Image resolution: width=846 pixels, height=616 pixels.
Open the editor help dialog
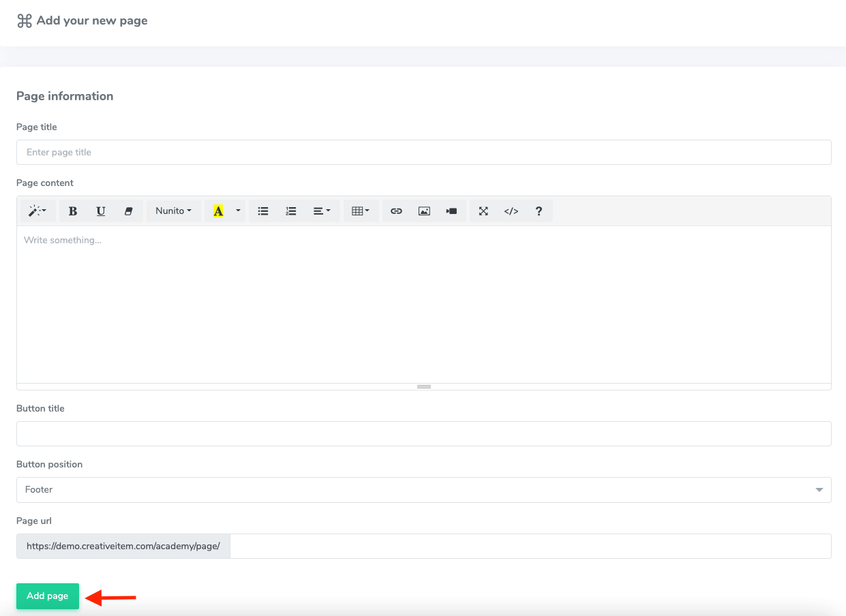point(539,211)
